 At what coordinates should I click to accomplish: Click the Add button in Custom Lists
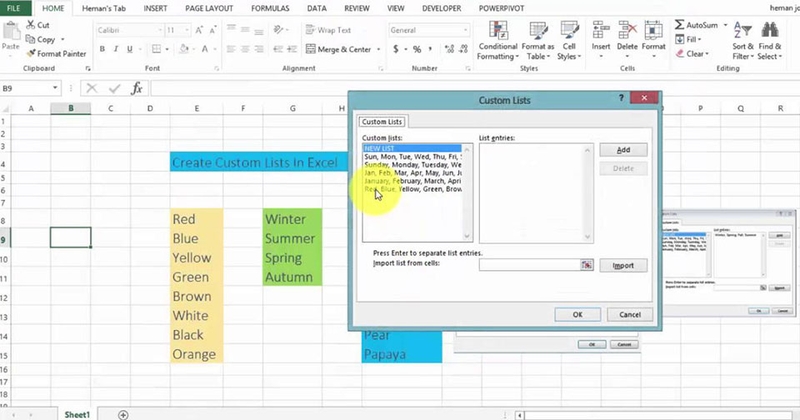pyautogui.click(x=623, y=150)
